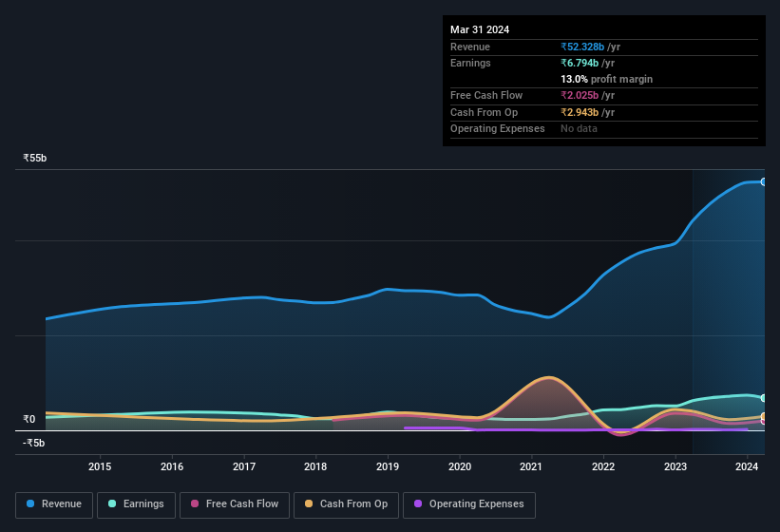Click the ₹52.328b revenue value
The width and height of the screenshot is (780, 532).
[582, 47]
